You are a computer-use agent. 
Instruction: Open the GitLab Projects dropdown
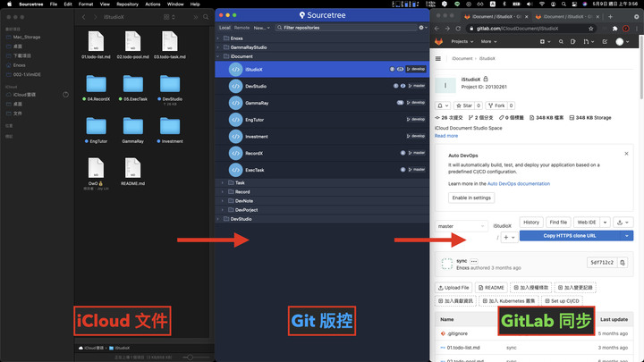coord(462,41)
